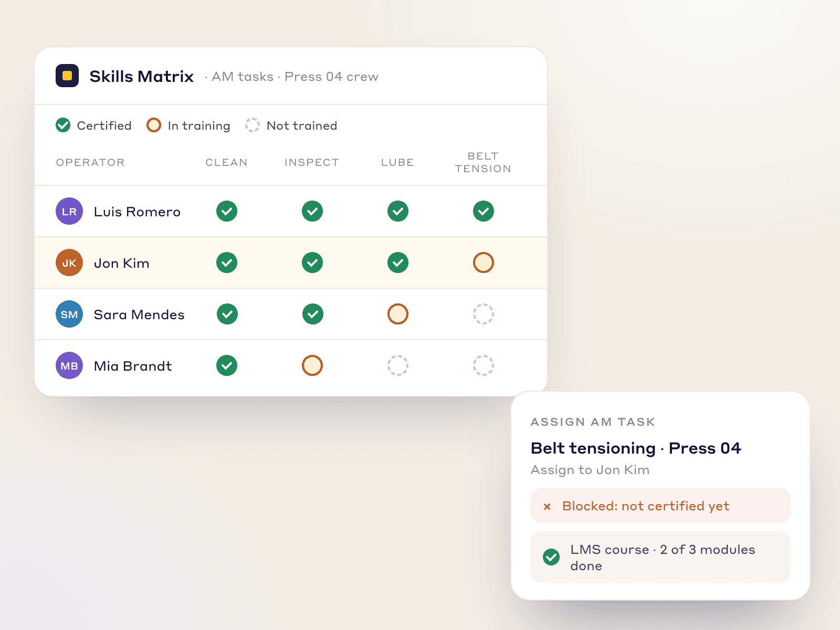The image size is (840, 630).
Task: Click the Not trained legend dashed icon
Action: (253, 125)
